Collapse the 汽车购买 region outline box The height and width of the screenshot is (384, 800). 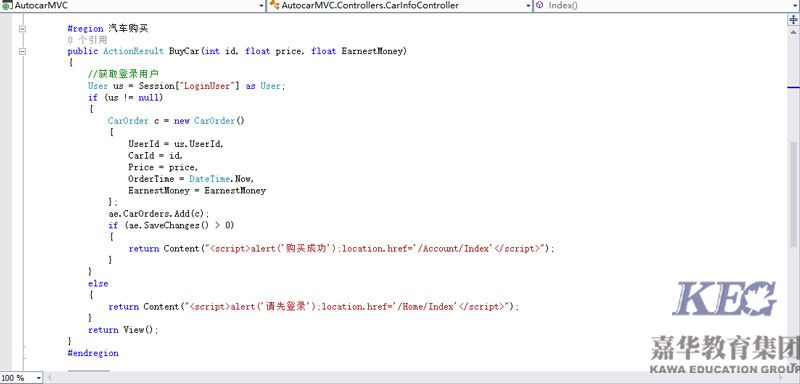(22, 29)
